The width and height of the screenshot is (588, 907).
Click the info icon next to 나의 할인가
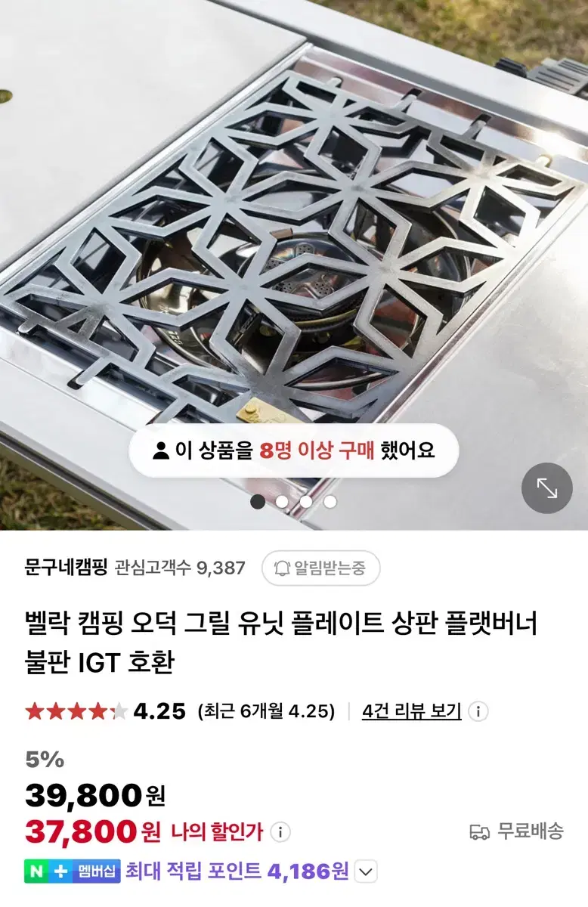pyautogui.click(x=280, y=832)
